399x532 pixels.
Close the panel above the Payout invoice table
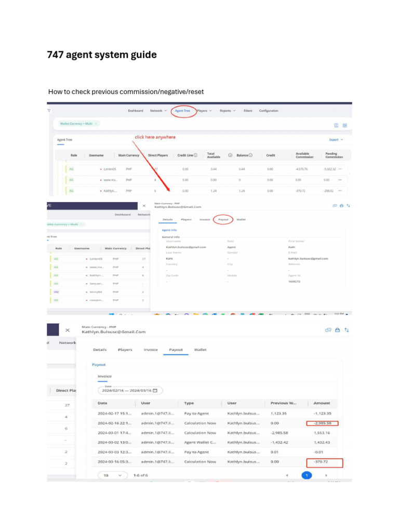coord(68,330)
